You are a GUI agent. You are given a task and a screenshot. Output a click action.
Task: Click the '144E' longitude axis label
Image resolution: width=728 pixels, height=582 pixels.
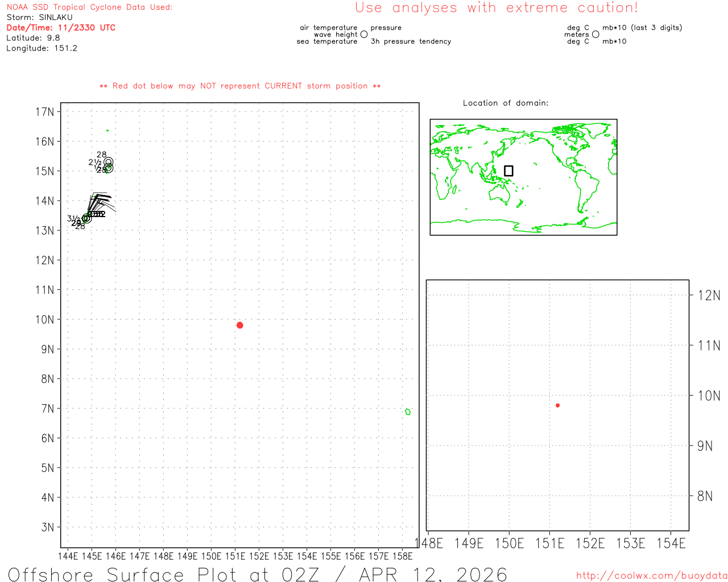click(68, 556)
